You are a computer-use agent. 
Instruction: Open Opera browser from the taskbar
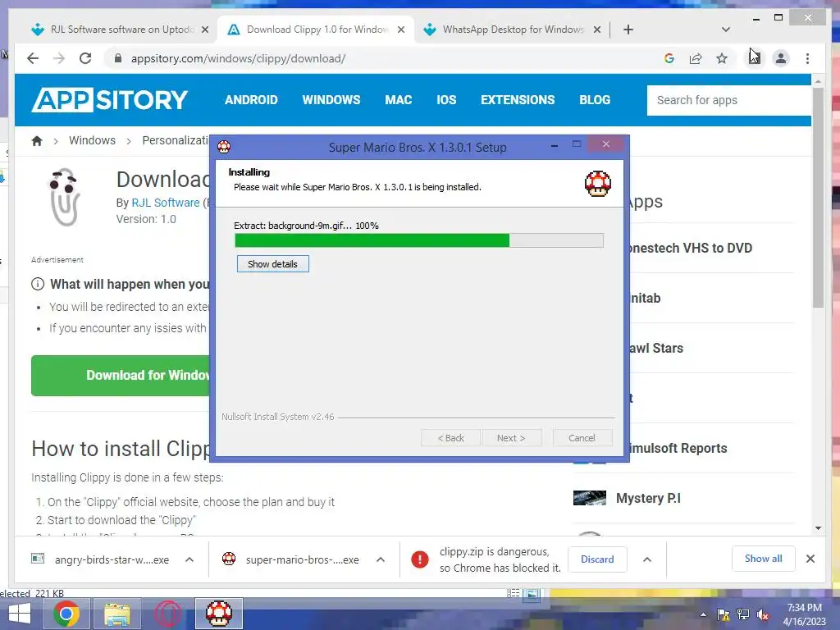point(167,614)
